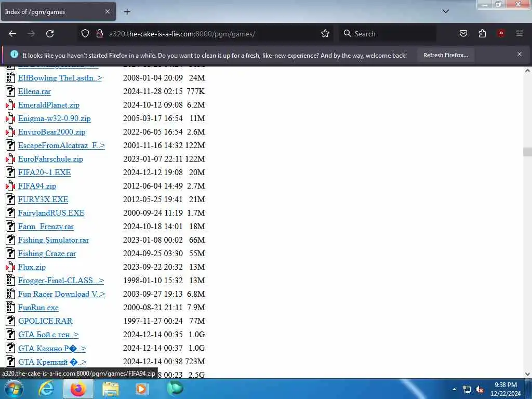The image size is (532, 399).
Task: Click the binary icon beside FunRun.exe
Action: click(10, 308)
